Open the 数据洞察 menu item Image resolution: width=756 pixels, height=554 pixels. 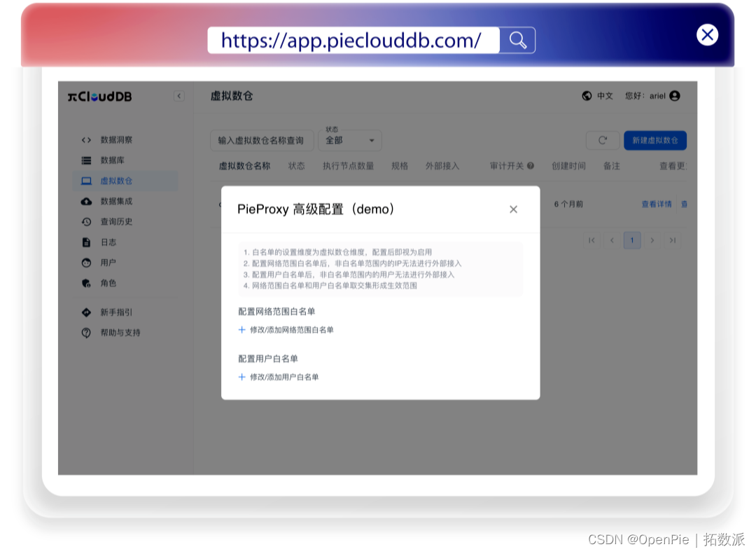(125, 140)
